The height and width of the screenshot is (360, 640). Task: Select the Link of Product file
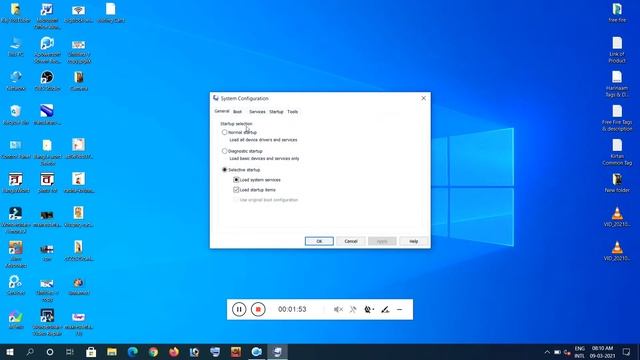[617, 50]
